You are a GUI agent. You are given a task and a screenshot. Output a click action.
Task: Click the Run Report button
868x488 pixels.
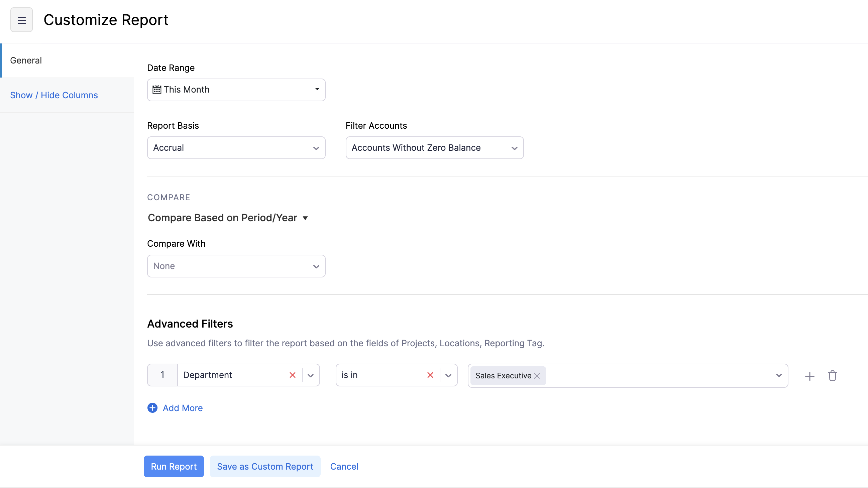pyautogui.click(x=174, y=466)
